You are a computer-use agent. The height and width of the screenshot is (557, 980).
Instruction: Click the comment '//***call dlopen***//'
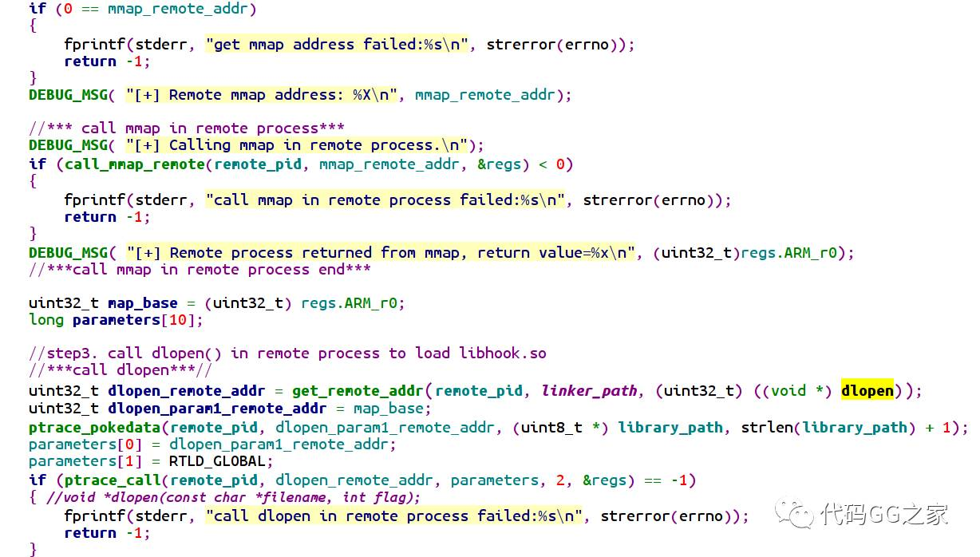pyautogui.click(x=121, y=370)
